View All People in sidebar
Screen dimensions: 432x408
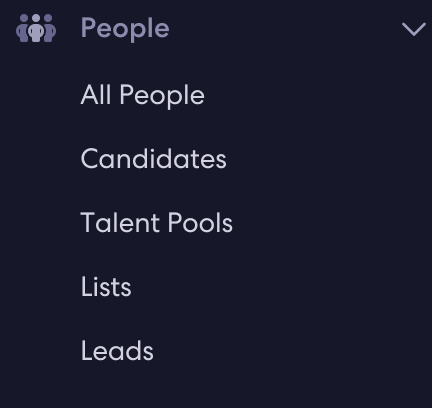point(142,95)
